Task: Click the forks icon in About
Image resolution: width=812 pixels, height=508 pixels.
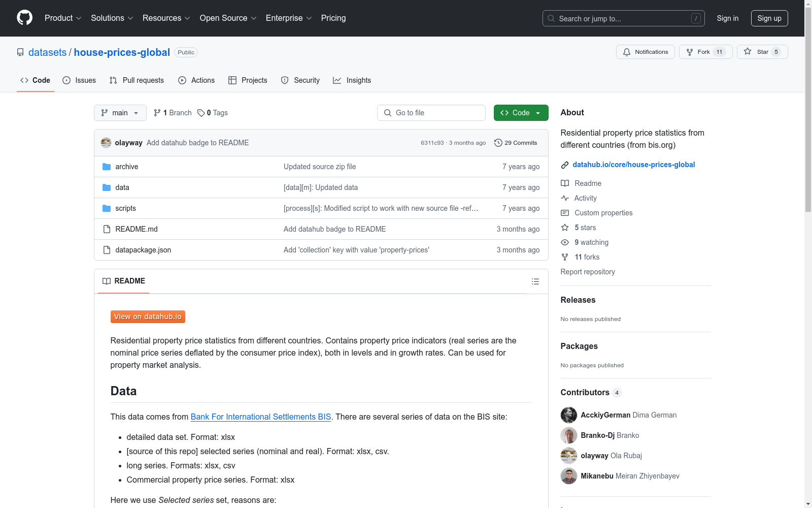Action: click(x=565, y=257)
